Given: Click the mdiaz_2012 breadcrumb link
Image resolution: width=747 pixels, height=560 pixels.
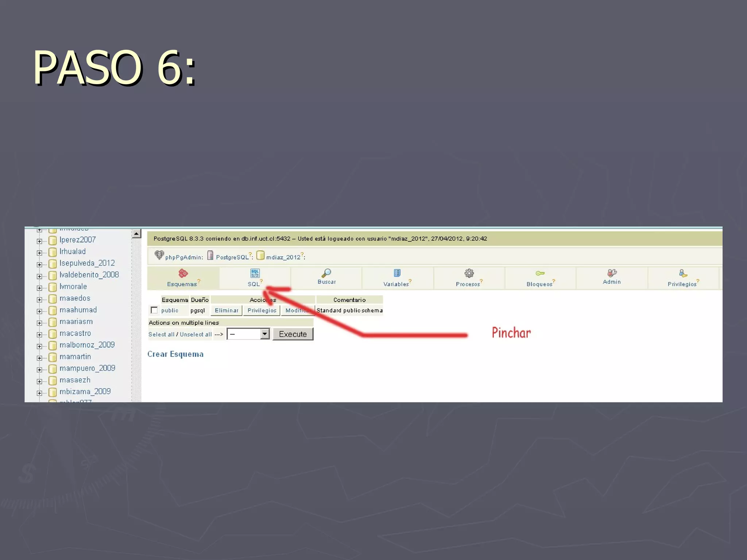Looking at the screenshot, I should click(x=283, y=257).
